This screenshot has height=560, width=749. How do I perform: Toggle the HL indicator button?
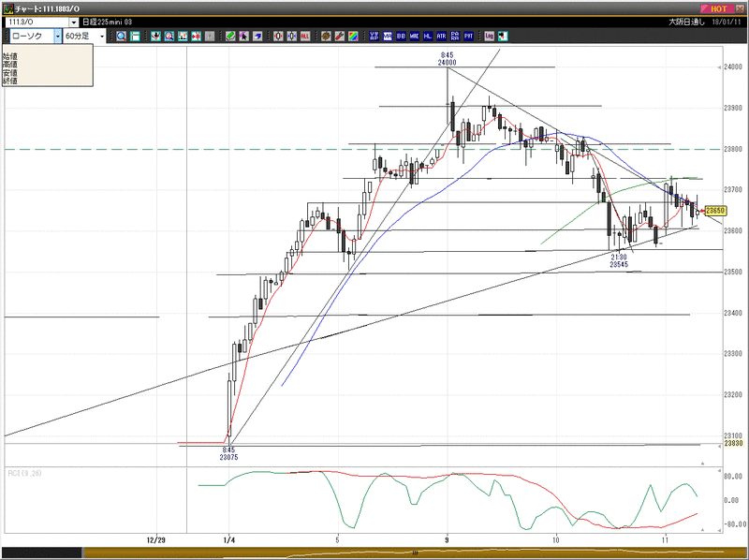[428, 36]
